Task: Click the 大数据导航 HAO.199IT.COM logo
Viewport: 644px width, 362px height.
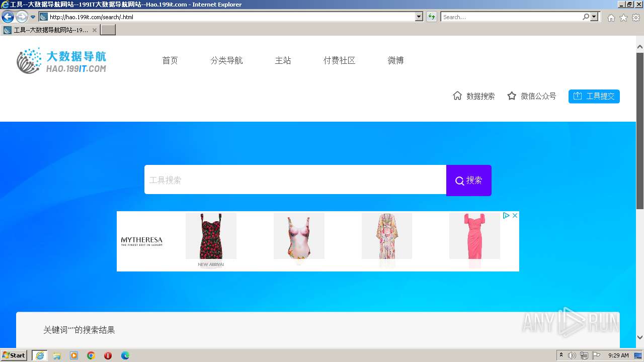Action: 61,61
